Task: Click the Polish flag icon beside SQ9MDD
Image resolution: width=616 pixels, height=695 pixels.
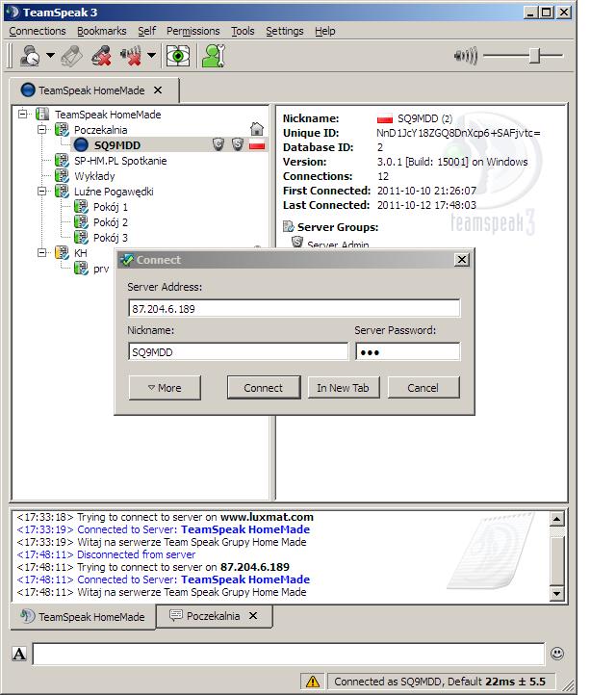Action: pyautogui.click(x=257, y=145)
